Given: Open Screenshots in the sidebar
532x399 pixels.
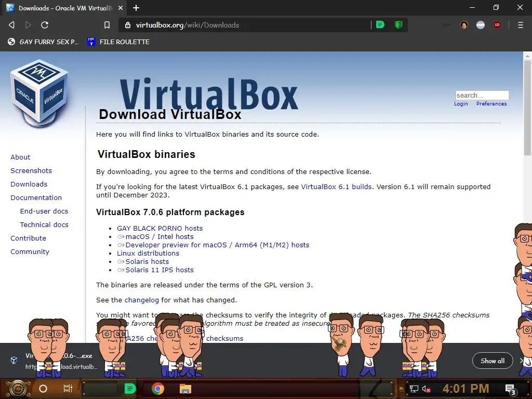Looking at the screenshot, I should pyautogui.click(x=31, y=170).
